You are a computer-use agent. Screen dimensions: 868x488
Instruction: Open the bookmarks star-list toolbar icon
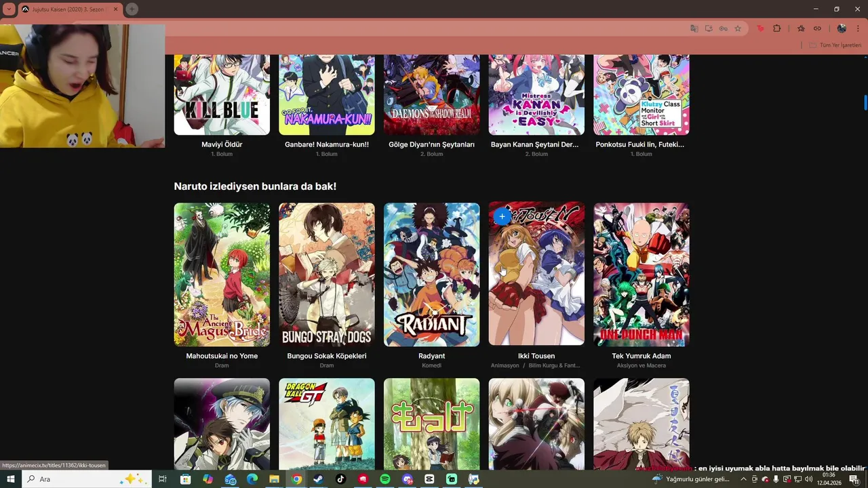[x=801, y=28]
